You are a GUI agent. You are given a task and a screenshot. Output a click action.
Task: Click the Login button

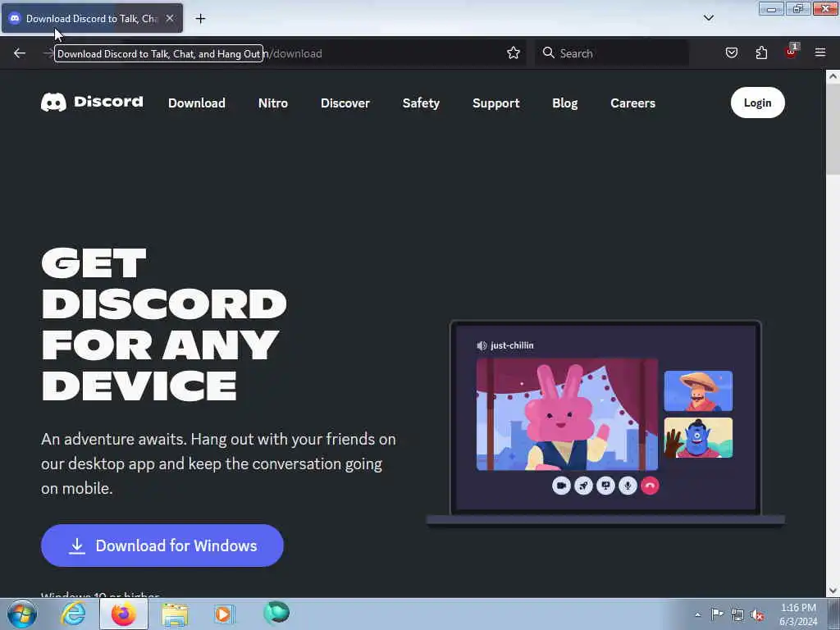pos(757,103)
